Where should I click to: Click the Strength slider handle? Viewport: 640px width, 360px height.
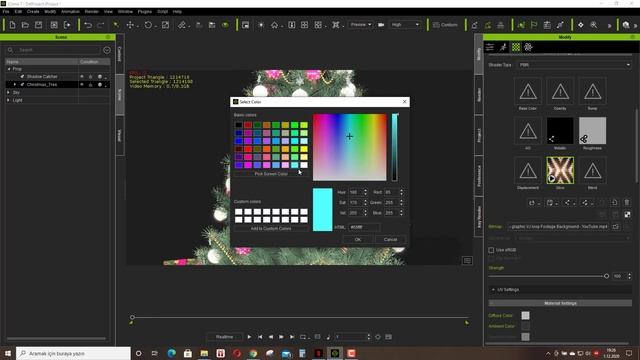(607, 276)
